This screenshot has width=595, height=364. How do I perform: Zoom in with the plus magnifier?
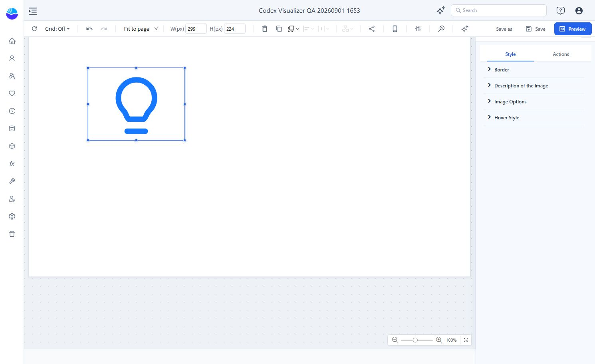coord(439,340)
